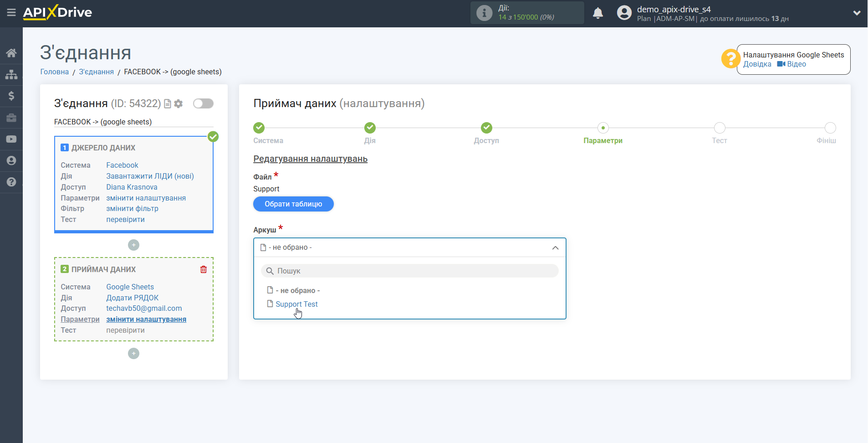868x443 pixels.
Task: Click source змінити налаштування link
Action: pyautogui.click(x=146, y=198)
